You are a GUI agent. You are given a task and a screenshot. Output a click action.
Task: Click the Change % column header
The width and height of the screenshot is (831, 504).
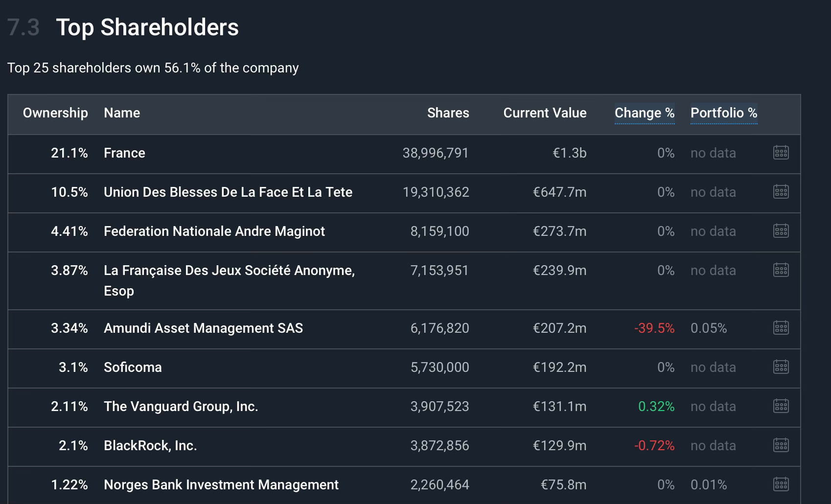644,113
